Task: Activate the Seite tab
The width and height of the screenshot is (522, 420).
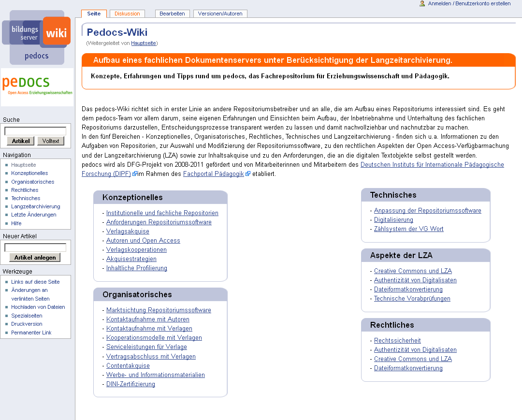Action: click(93, 14)
